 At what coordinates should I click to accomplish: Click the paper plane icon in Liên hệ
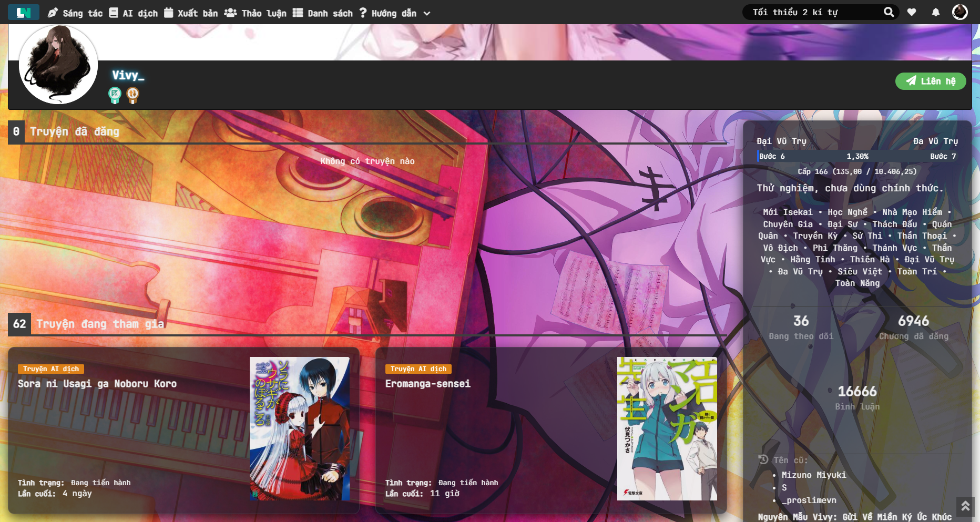tap(911, 80)
